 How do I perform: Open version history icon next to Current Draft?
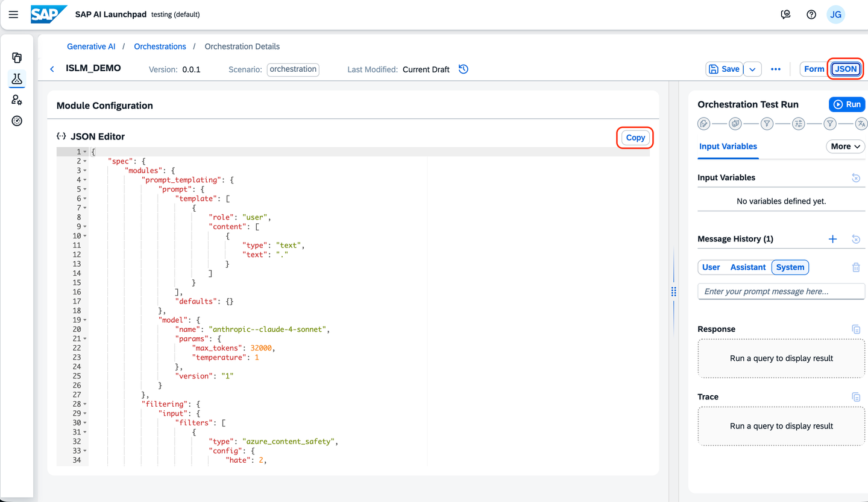coord(464,69)
